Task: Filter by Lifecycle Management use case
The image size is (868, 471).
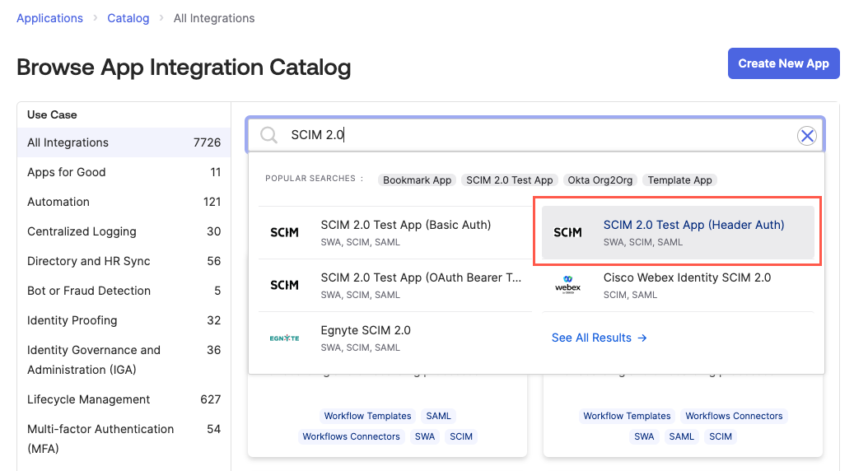Action: 89,399
